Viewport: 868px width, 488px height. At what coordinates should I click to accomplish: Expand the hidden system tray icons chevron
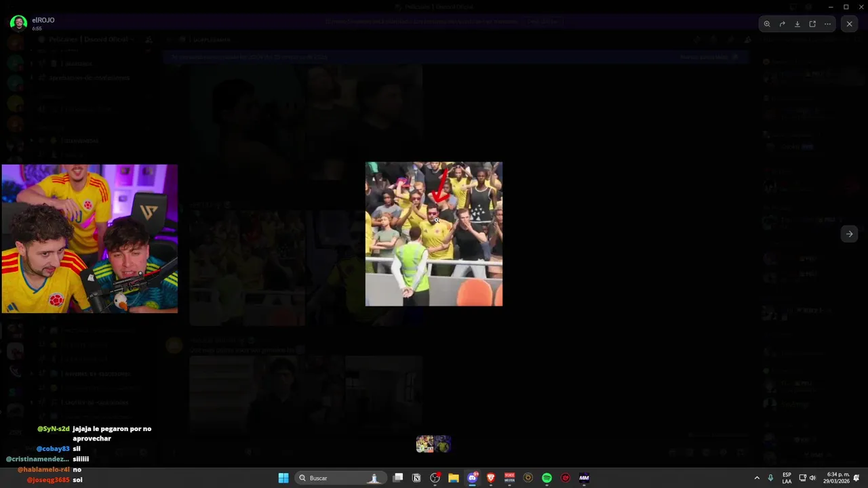[x=757, y=478]
